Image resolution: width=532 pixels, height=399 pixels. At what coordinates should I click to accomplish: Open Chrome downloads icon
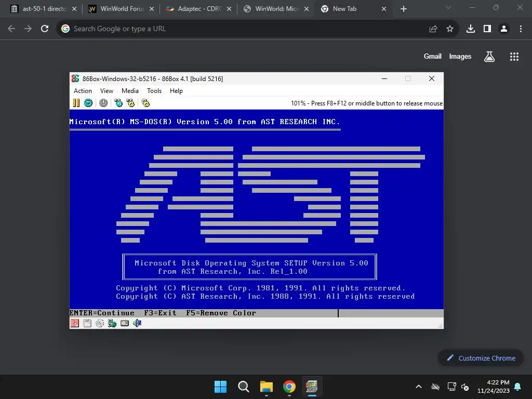tap(471, 29)
